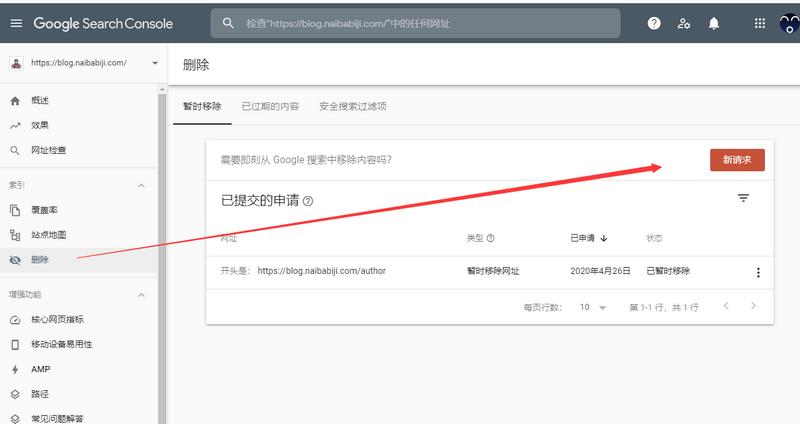Click the Google Search Console logo

(x=103, y=23)
